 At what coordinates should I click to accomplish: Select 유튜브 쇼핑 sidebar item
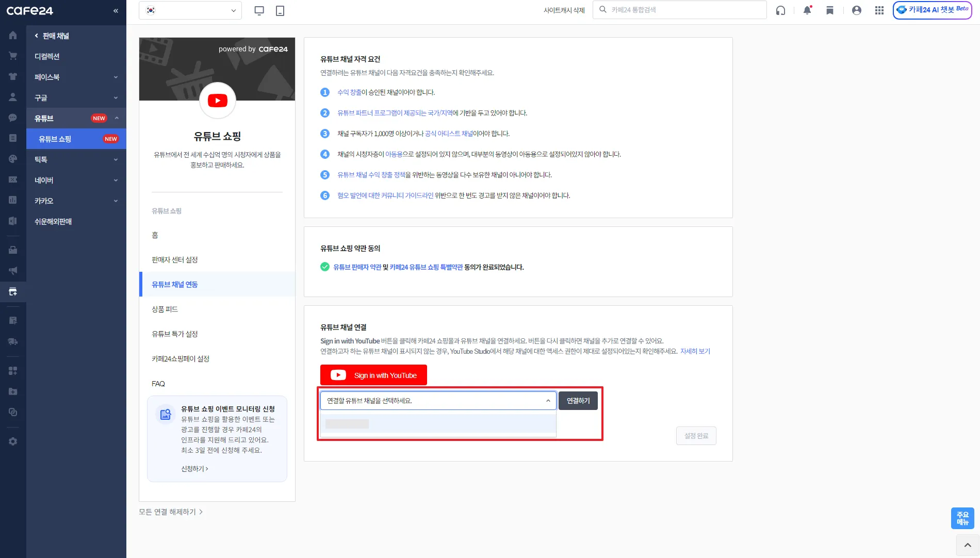pyautogui.click(x=76, y=139)
